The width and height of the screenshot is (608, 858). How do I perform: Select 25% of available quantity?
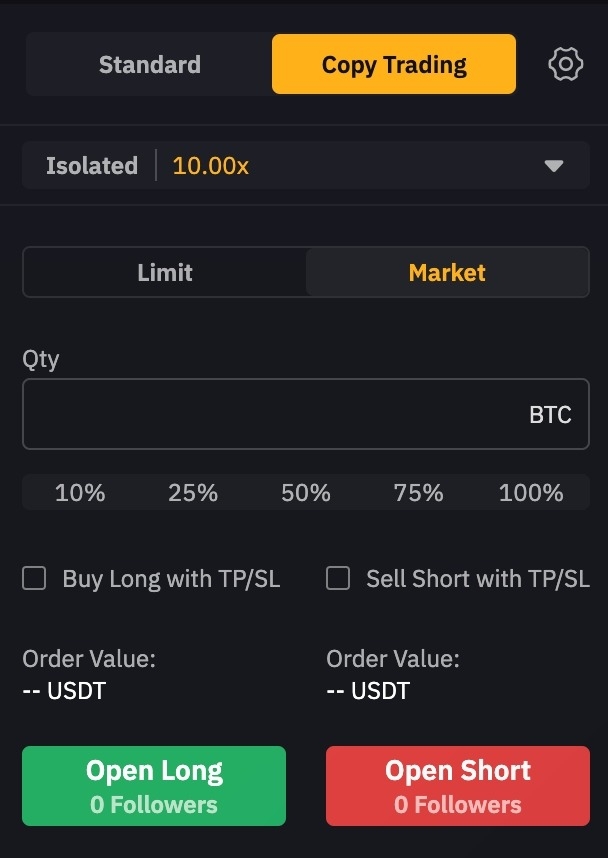point(192,492)
